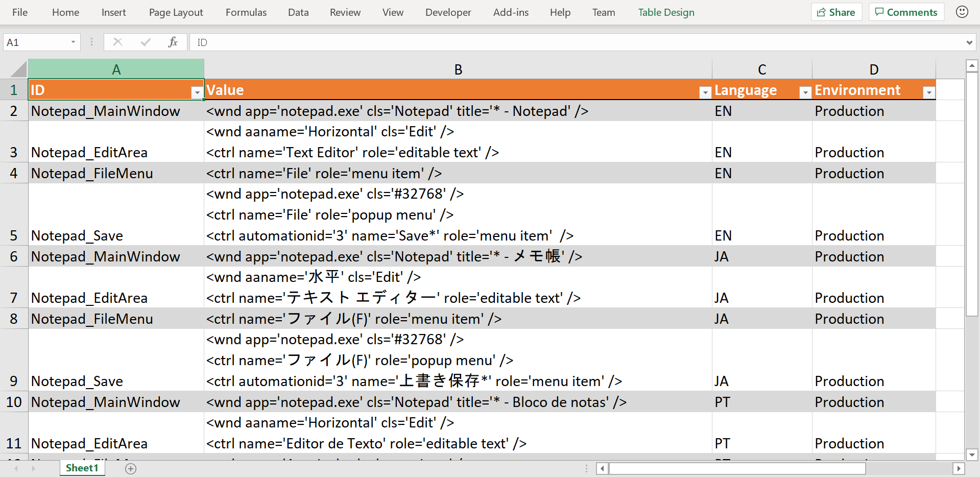The width and height of the screenshot is (980, 478).
Task: Click the value cell with 'Bloco de notas'
Action: [458, 402]
